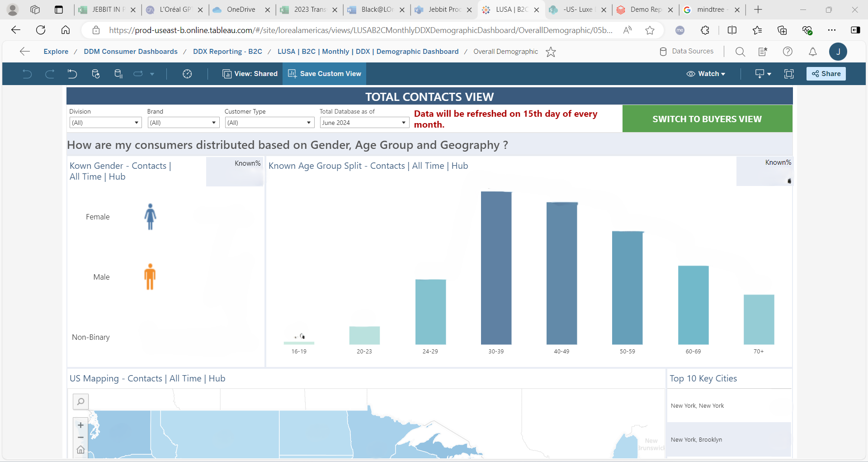
Task: Expand the Division dropdown
Action: coord(105,123)
